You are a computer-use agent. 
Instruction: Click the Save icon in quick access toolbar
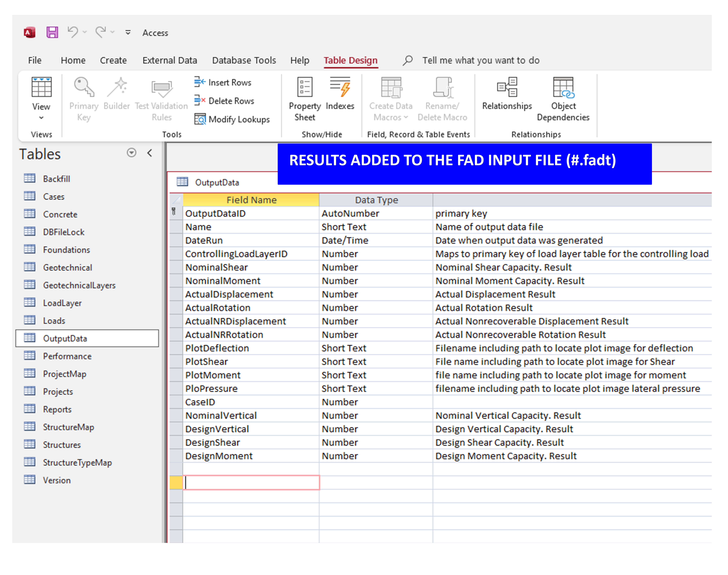point(52,32)
